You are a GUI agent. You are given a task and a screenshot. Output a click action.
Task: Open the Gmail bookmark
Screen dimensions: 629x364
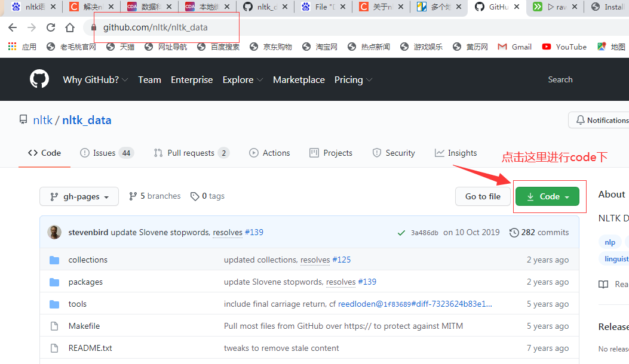click(x=514, y=47)
